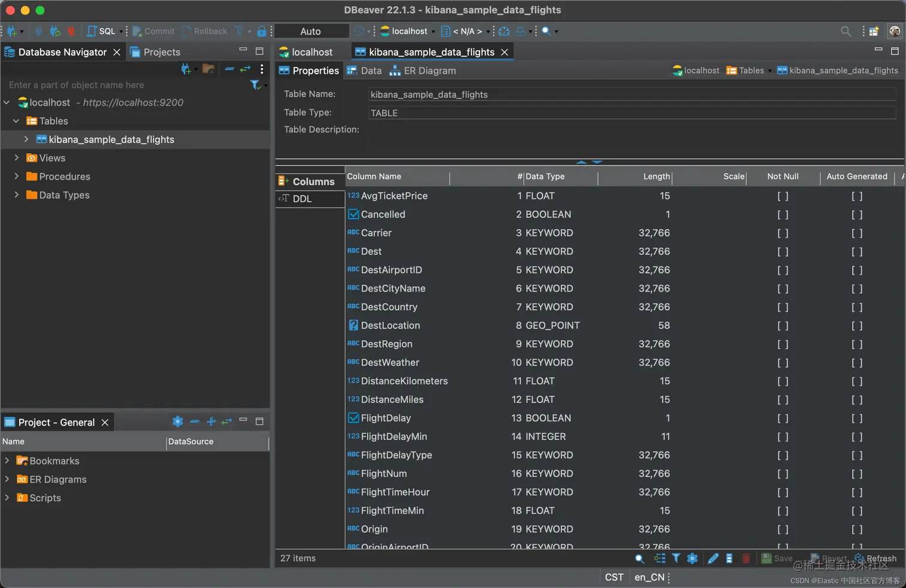Toggle Not Null for FlightNum

point(783,474)
